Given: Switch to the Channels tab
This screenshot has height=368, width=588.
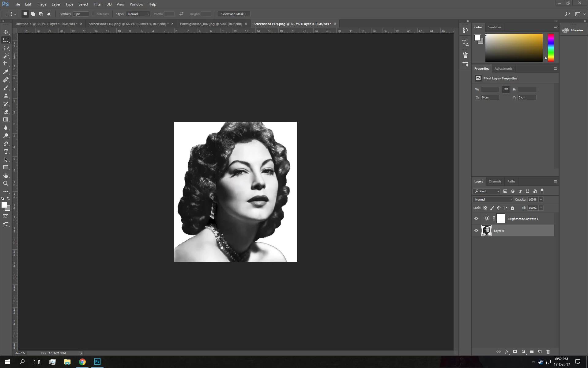Looking at the screenshot, I should [x=495, y=182].
